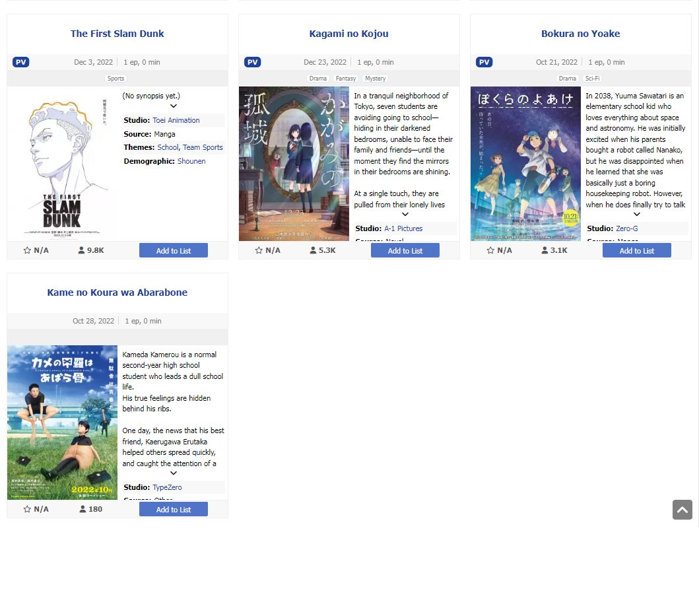Open the Toei Animation studio link
The height and width of the screenshot is (616, 699).
click(x=176, y=120)
